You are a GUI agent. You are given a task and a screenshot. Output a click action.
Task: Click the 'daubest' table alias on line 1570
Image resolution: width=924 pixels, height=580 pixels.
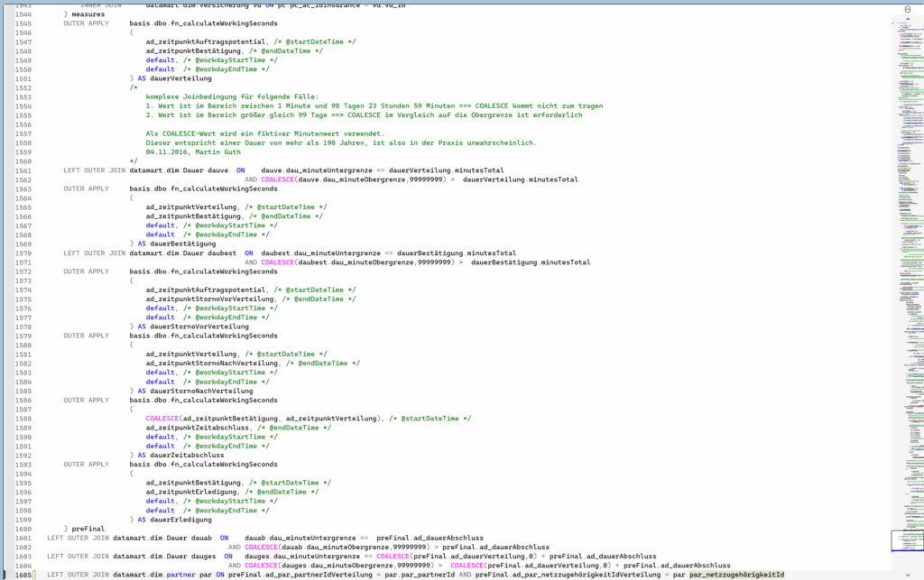222,253
